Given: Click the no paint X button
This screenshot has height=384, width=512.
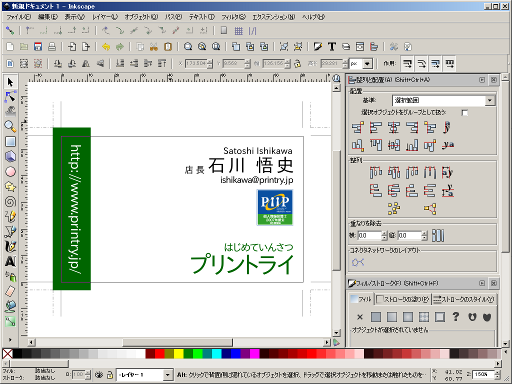Looking at the screenshot, I should (x=360, y=317).
